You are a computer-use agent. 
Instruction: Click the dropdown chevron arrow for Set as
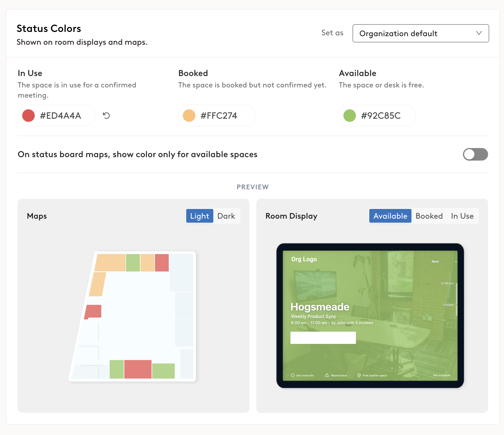(x=479, y=33)
